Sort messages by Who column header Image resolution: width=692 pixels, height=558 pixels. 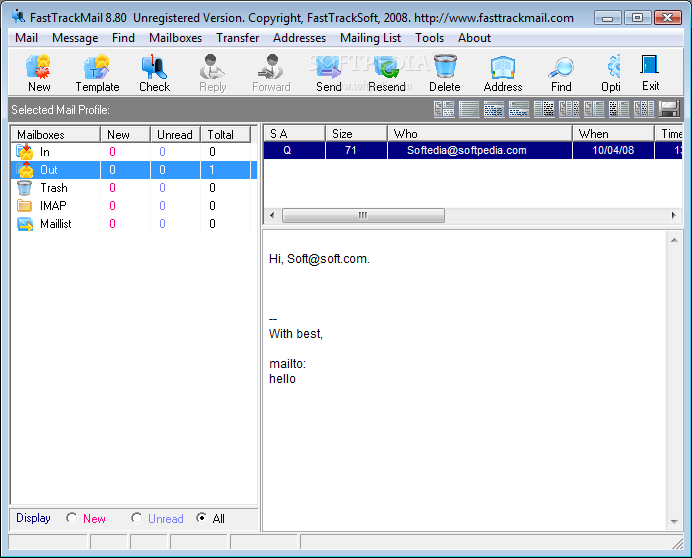click(480, 134)
